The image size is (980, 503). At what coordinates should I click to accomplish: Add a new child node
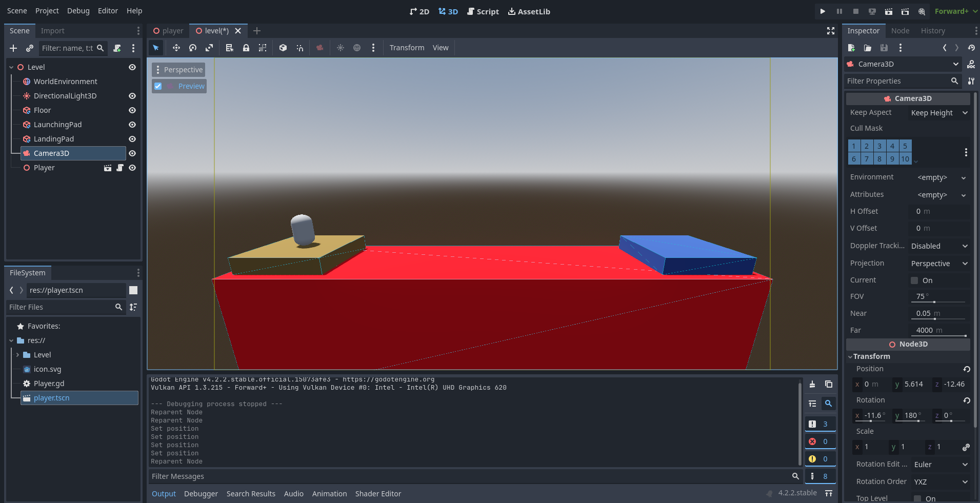click(x=13, y=48)
